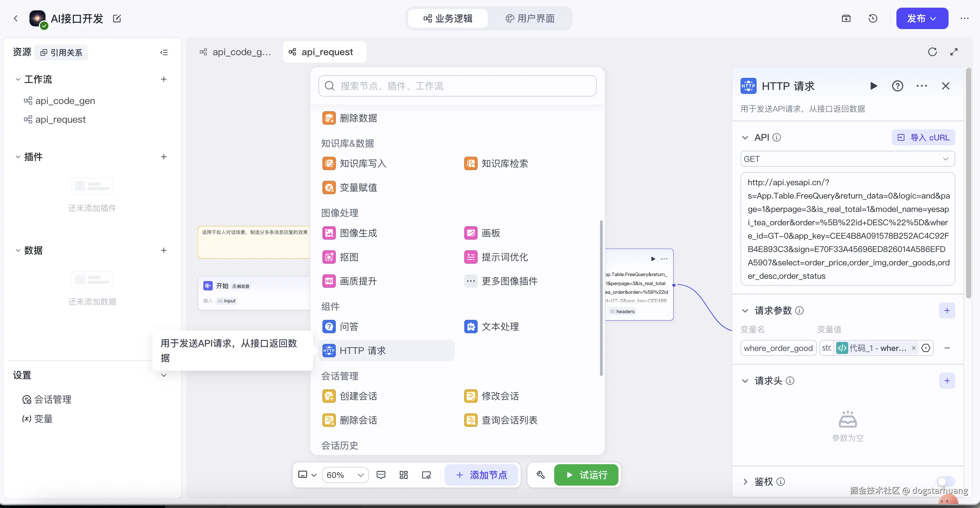The height and width of the screenshot is (508, 980).
Task: Click the refresh canvas icon
Action: click(x=932, y=52)
